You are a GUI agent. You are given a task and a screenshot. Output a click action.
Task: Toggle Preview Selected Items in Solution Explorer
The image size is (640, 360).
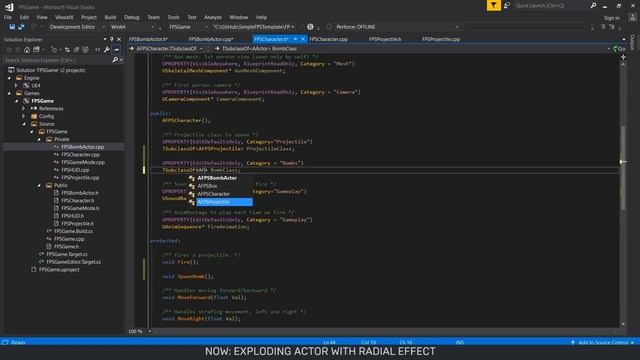click(116, 50)
